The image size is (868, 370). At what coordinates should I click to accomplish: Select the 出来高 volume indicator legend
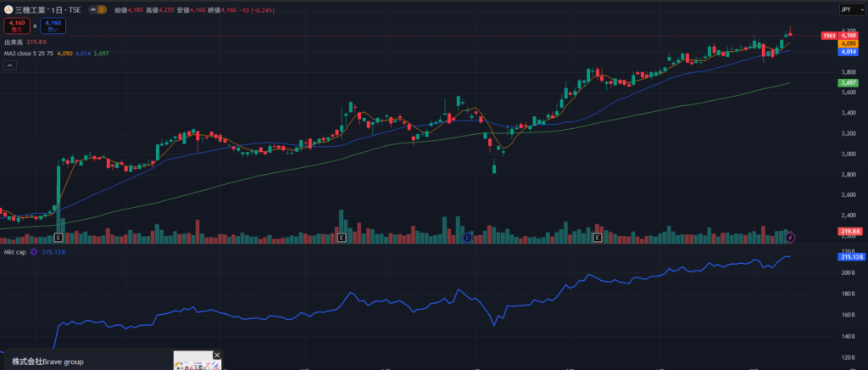coord(13,42)
